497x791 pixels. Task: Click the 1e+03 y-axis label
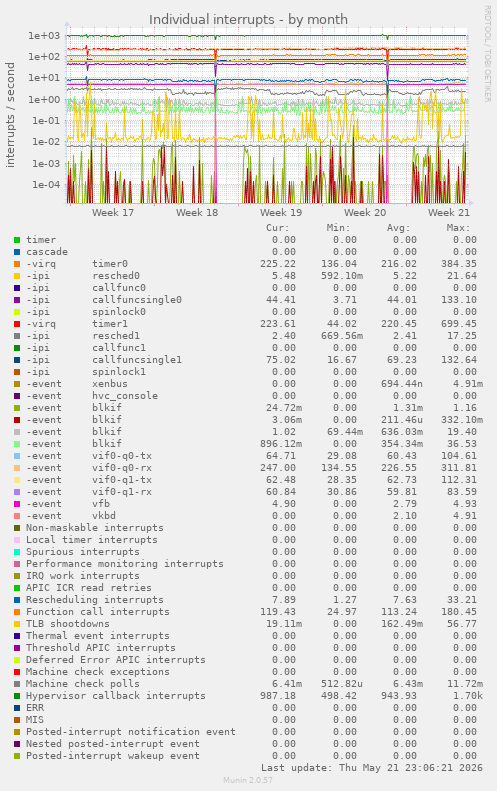click(x=44, y=36)
